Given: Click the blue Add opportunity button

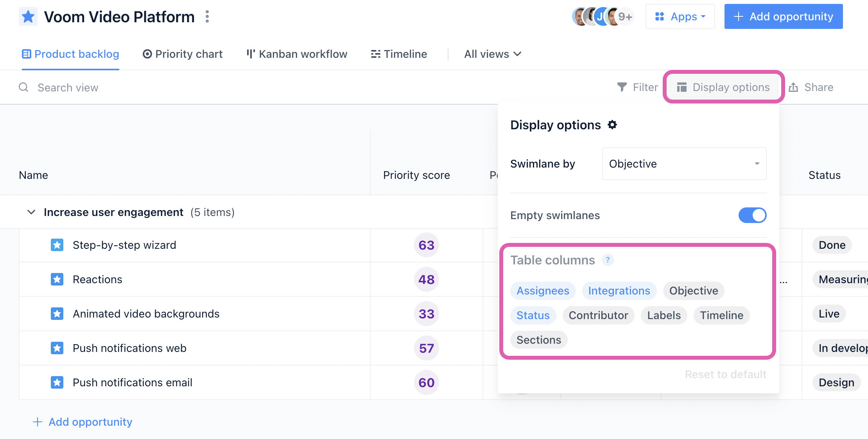Looking at the screenshot, I should [x=784, y=17].
